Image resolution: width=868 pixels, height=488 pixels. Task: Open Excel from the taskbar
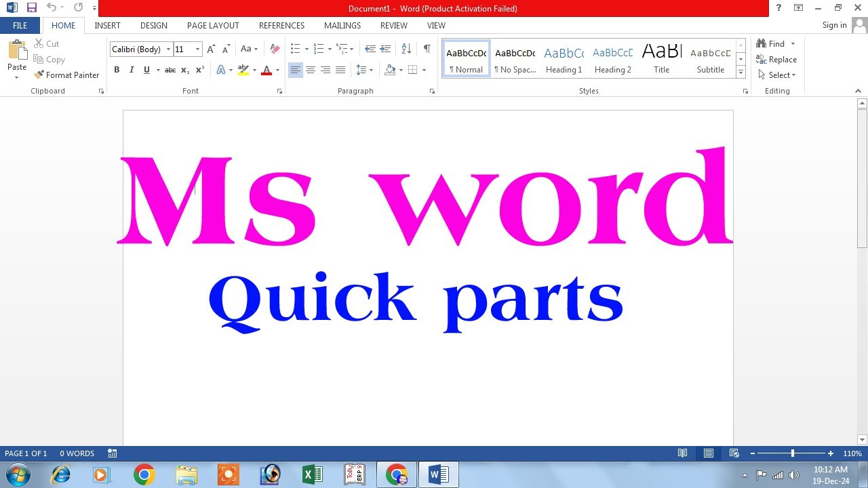313,474
